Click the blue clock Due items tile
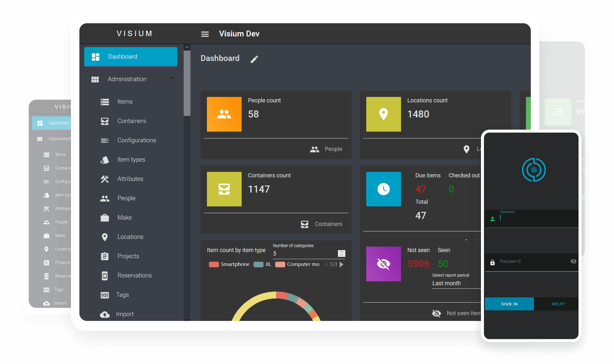 384,189
